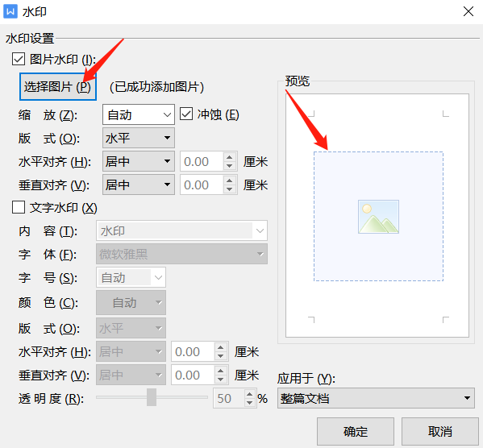Open text 水平对齐 dropdown showing 居中

(131, 351)
